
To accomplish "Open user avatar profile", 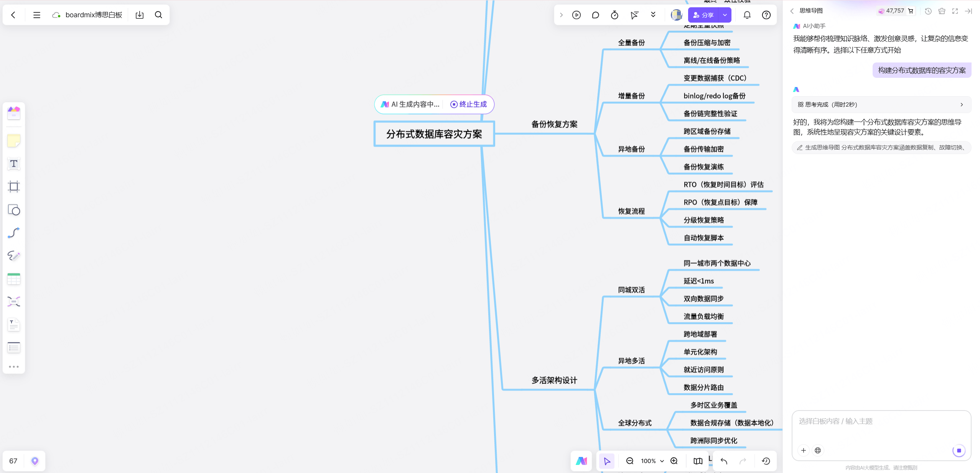I will coord(676,15).
